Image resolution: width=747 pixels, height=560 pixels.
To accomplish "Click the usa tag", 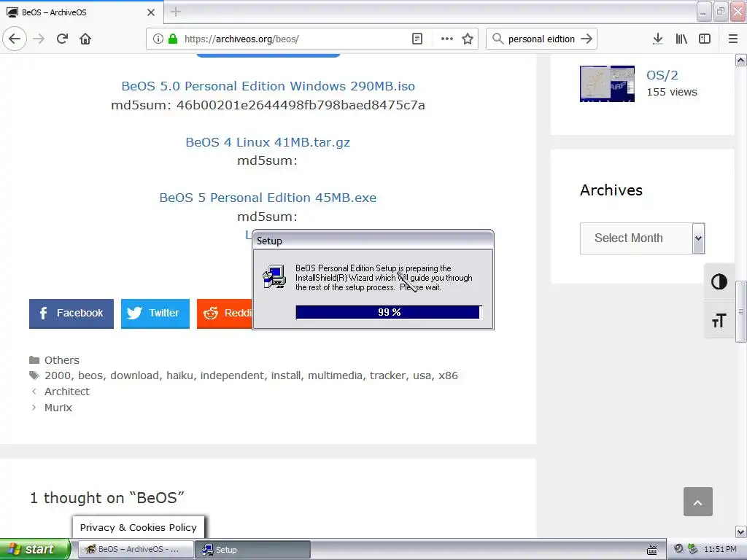I will coord(422,376).
